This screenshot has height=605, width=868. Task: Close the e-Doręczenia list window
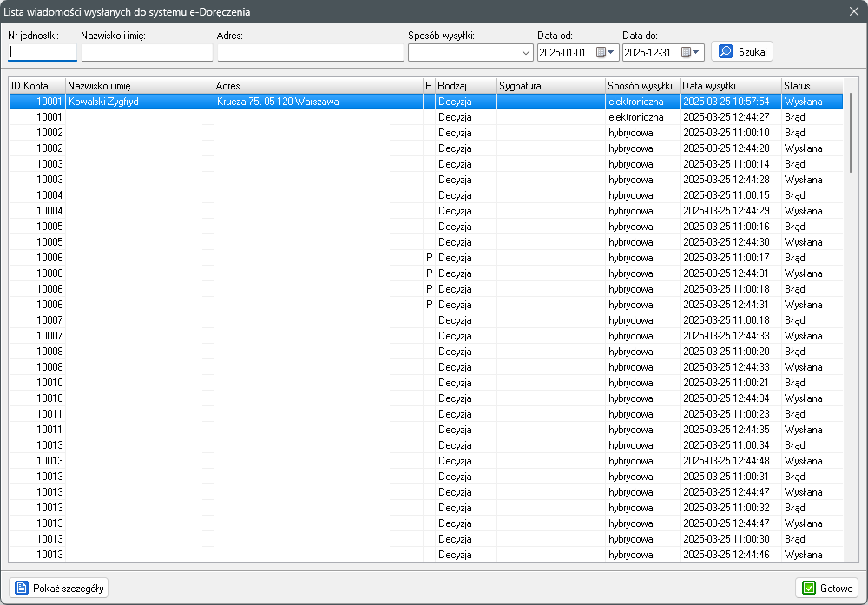click(853, 10)
